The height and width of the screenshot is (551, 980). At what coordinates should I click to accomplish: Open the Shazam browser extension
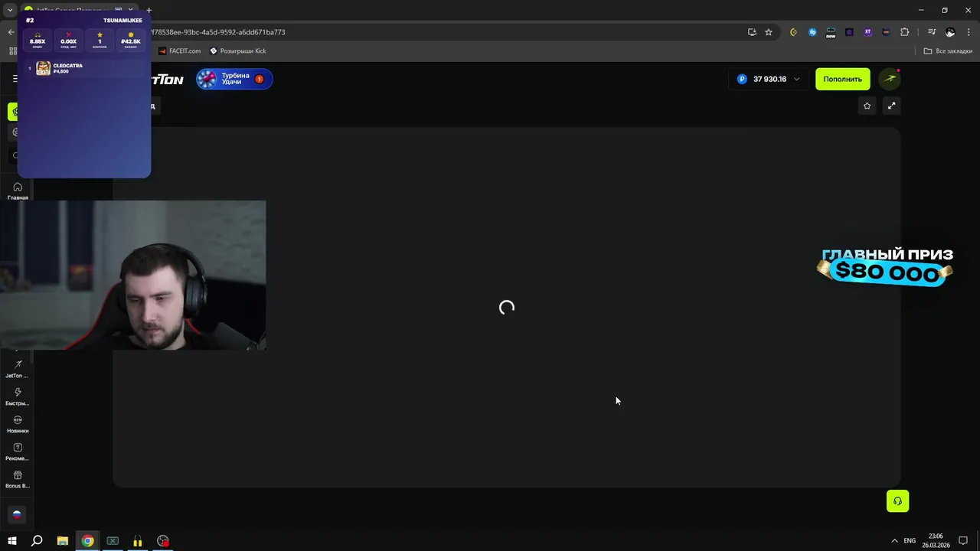coord(812,32)
